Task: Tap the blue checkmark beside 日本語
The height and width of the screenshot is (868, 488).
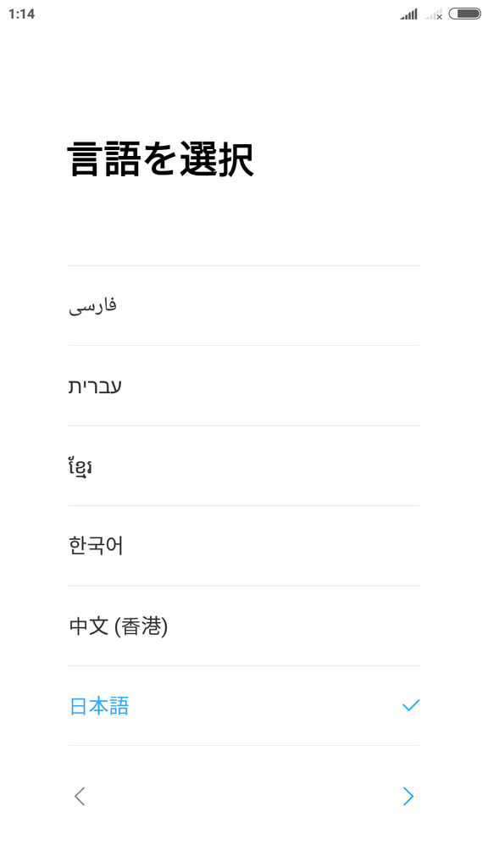Action: point(411,705)
